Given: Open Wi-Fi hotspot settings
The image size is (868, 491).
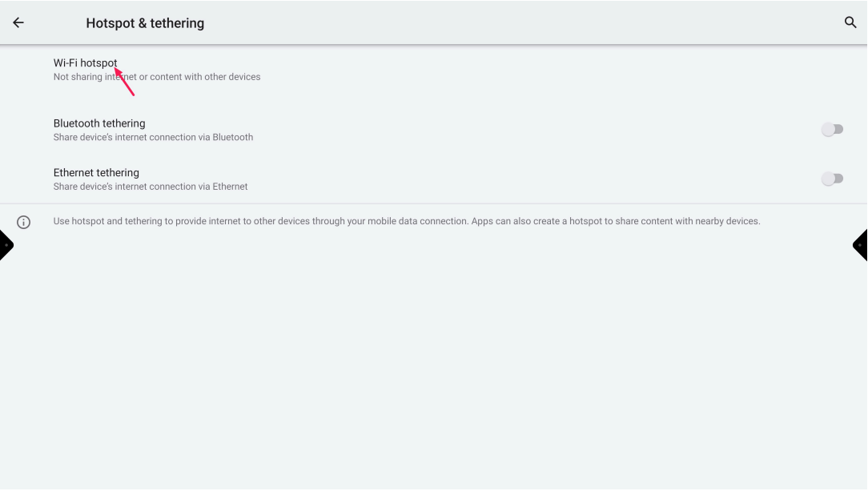Looking at the screenshot, I should pyautogui.click(x=86, y=63).
